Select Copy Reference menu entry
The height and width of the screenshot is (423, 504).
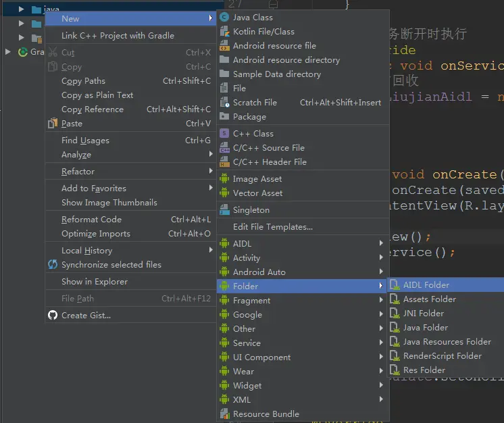[x=130, y=109]
